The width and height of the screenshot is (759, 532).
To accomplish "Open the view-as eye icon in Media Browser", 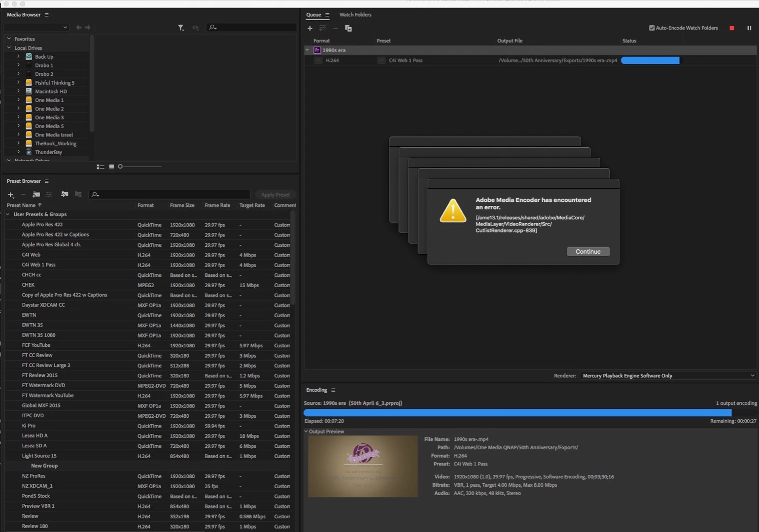I will [x=196, y=28].
